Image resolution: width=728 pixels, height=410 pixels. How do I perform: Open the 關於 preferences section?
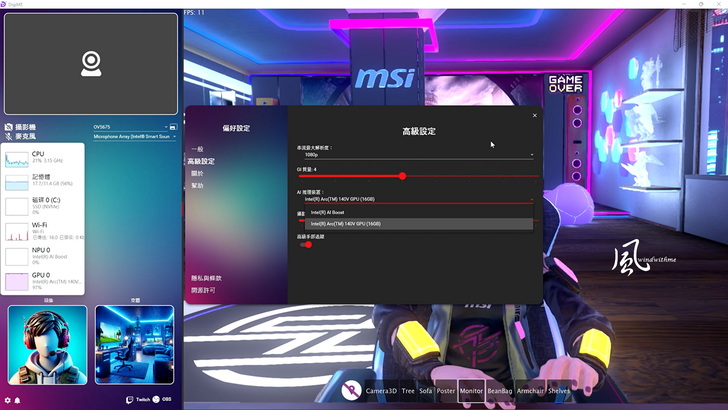[197, 173]
